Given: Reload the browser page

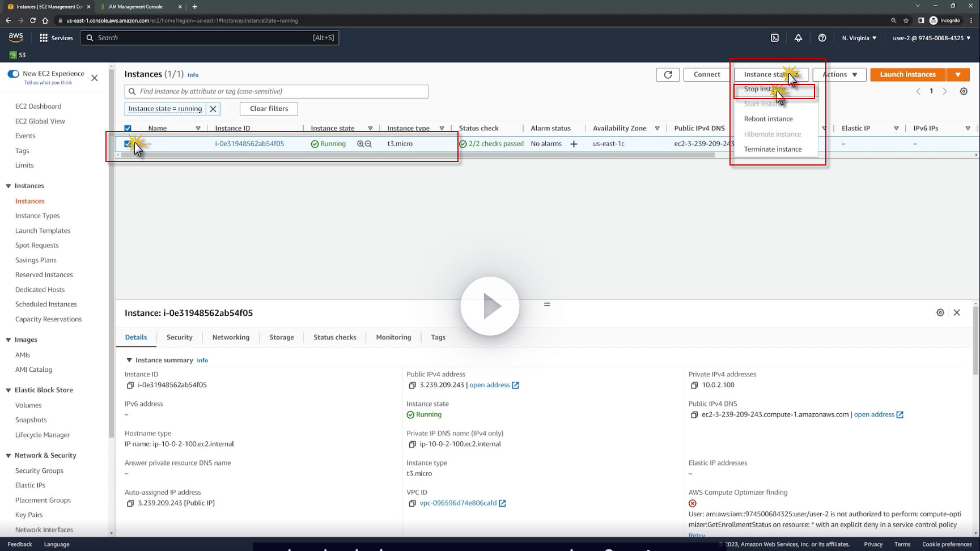Looking at the screenshot, I should click(x=33, y=20).
